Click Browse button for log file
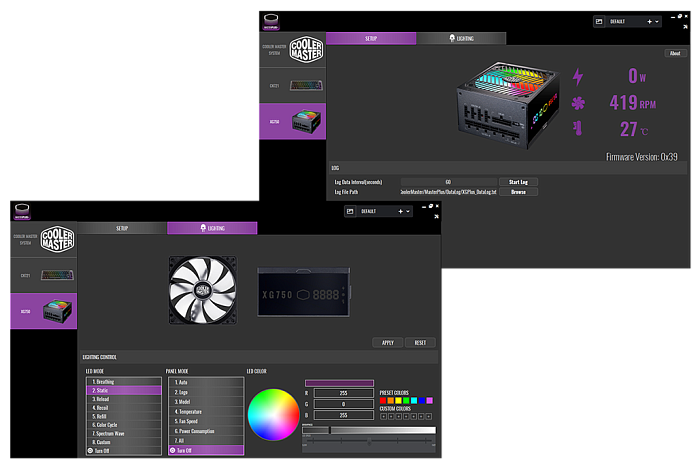The width and height of the screenshot is (700, 476). click(518, 192)
